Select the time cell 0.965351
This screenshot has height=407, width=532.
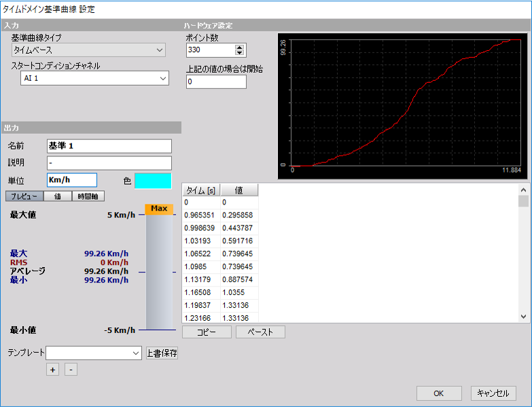[201, 215]
